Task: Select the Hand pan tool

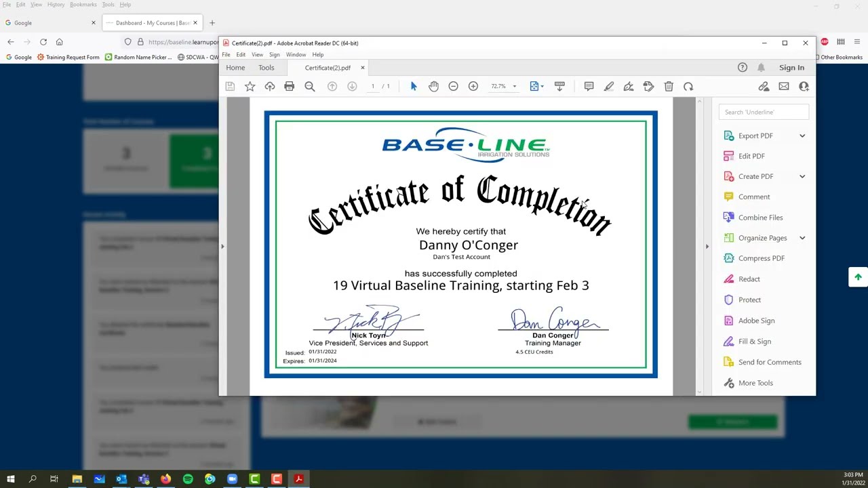Action: (x=433, y=87)
